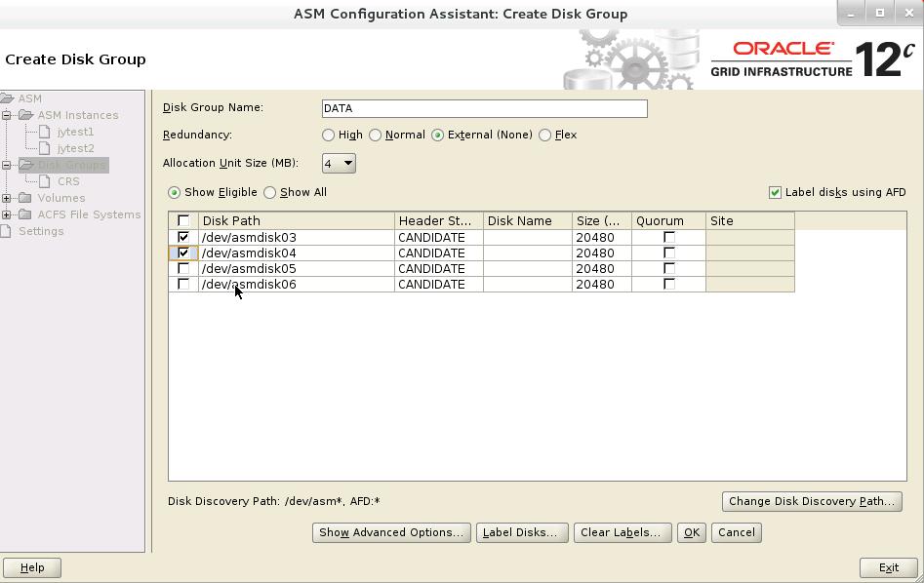The height and width of the screenshot is (583, 924).
Task: Click the CRS document icon
Action: pyautogui.click(x=44, y=180)
